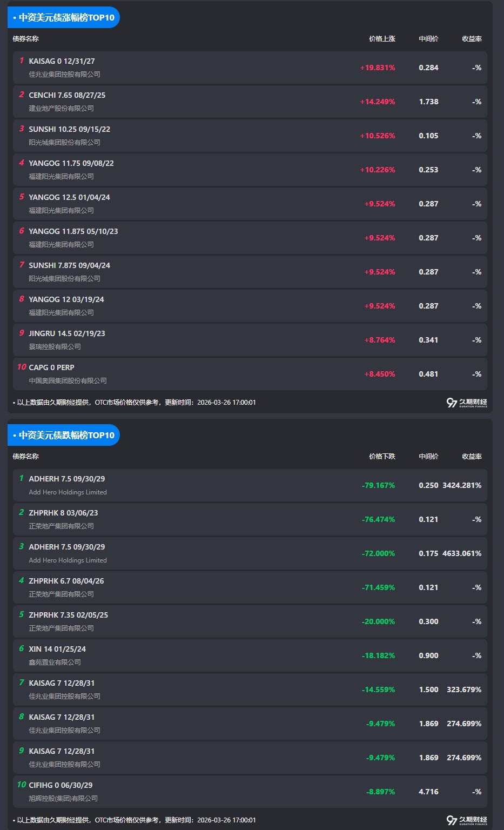Viewport: 504px width, 830px height.
Task: Select the ZHPRHK 7.35 02/05/25 bond entry
Action: 68,615
